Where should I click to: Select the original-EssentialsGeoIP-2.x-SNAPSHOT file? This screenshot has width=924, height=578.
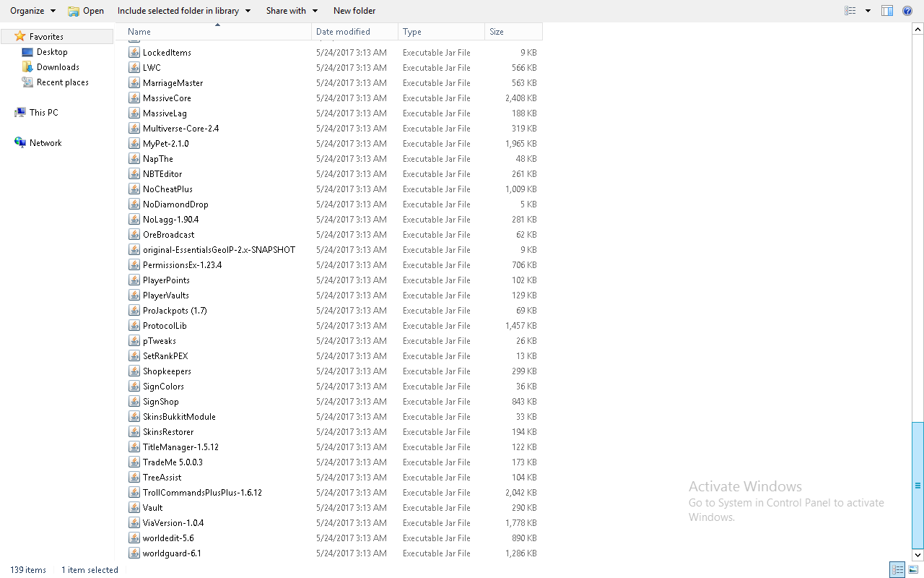(x=219, y=250)
